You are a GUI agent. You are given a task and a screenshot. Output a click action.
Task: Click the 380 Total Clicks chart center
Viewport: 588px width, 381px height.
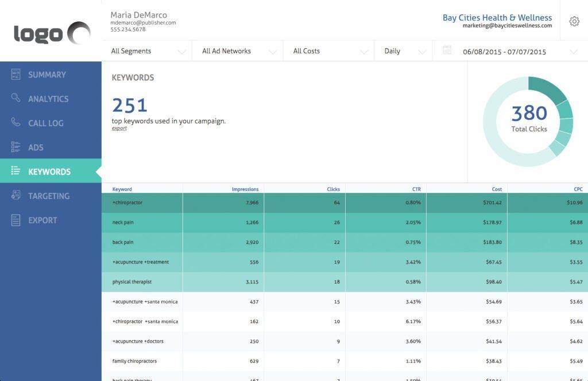click(x=529, y=119)
